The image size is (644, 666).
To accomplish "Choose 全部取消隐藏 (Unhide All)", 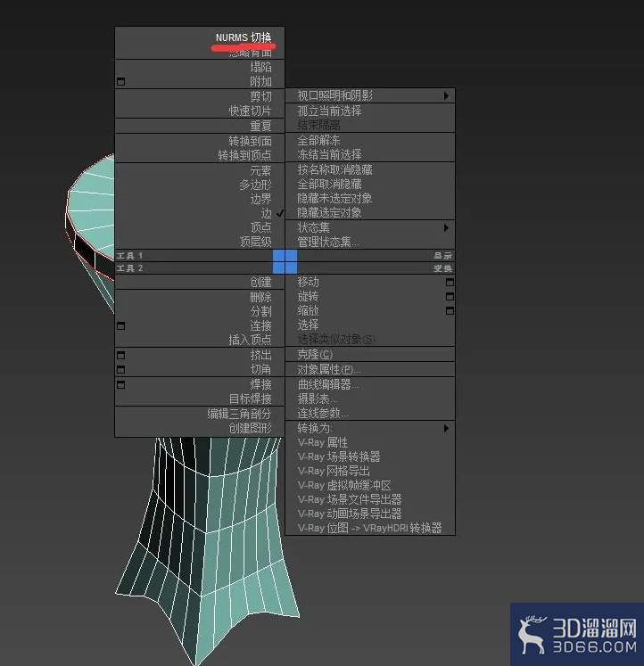I will [329, 185].
